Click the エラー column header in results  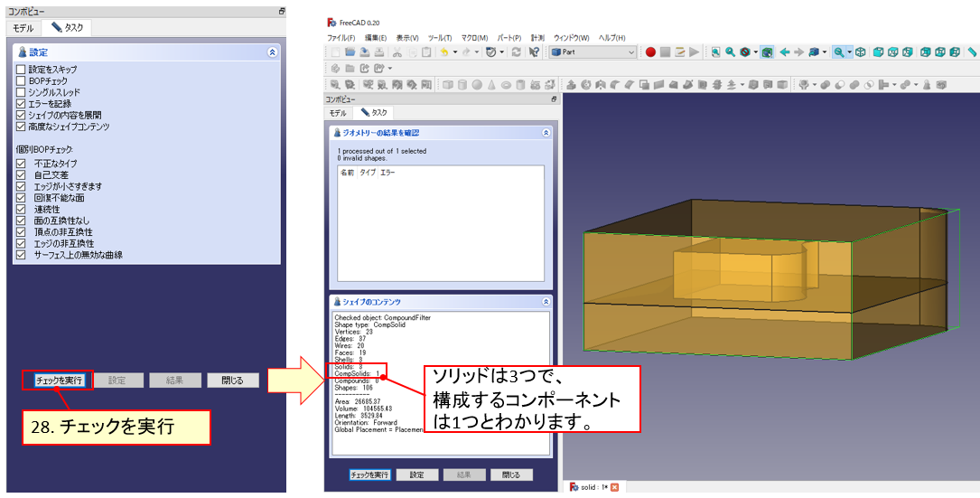click(387, 172)
